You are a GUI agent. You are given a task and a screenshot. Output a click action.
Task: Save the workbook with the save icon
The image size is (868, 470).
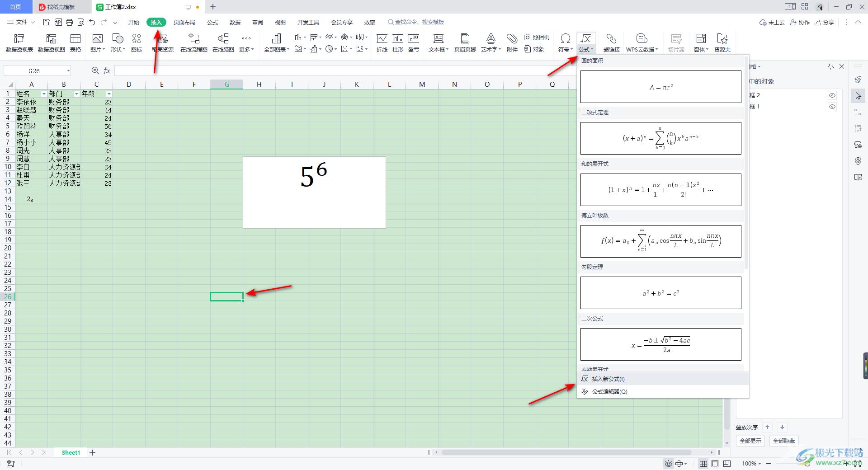[47, 22]
